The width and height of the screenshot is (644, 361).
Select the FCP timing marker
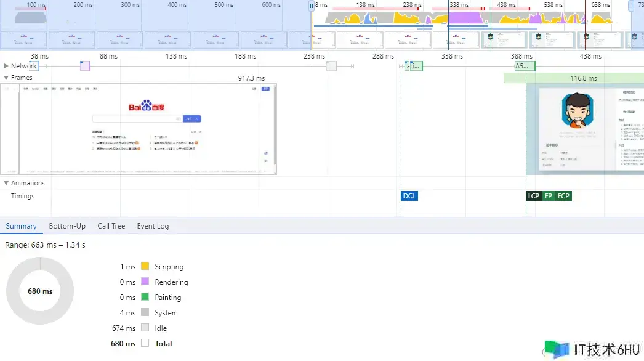(x=563, y=196)
